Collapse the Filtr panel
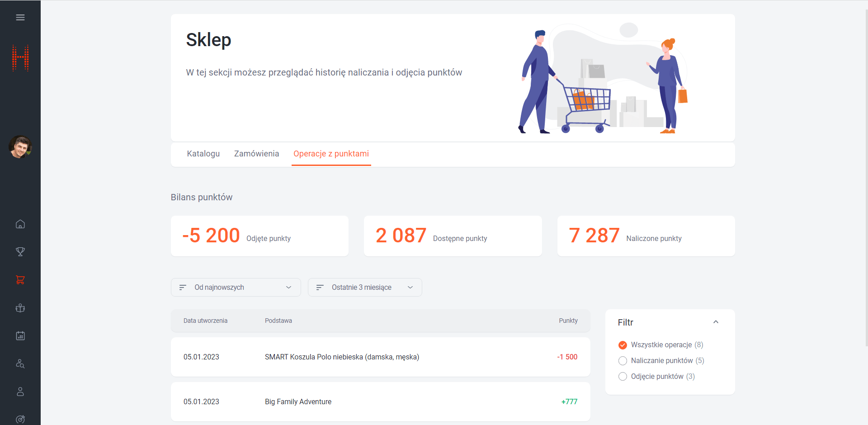Screen dimensions: 868x425 pos(716,322)
